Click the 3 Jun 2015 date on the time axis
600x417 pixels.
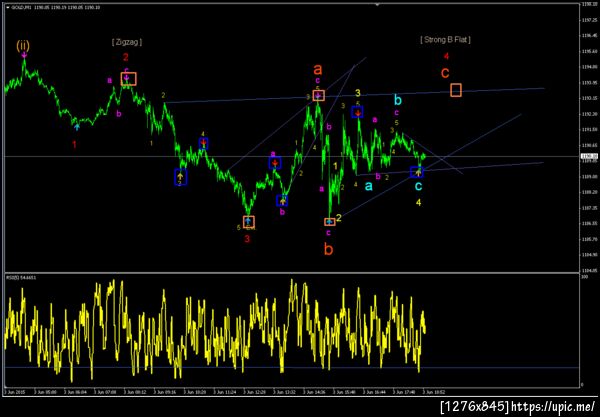click(x=14, y=392)
